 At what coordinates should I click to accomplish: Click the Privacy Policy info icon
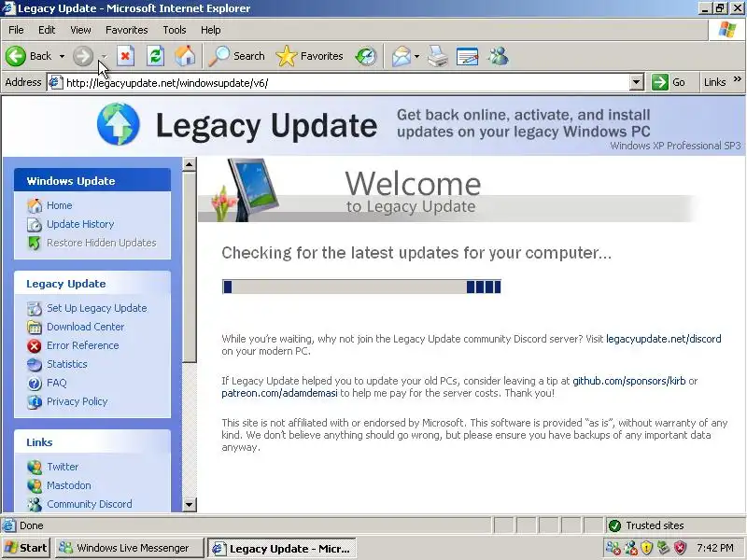(x=35, y=401)
